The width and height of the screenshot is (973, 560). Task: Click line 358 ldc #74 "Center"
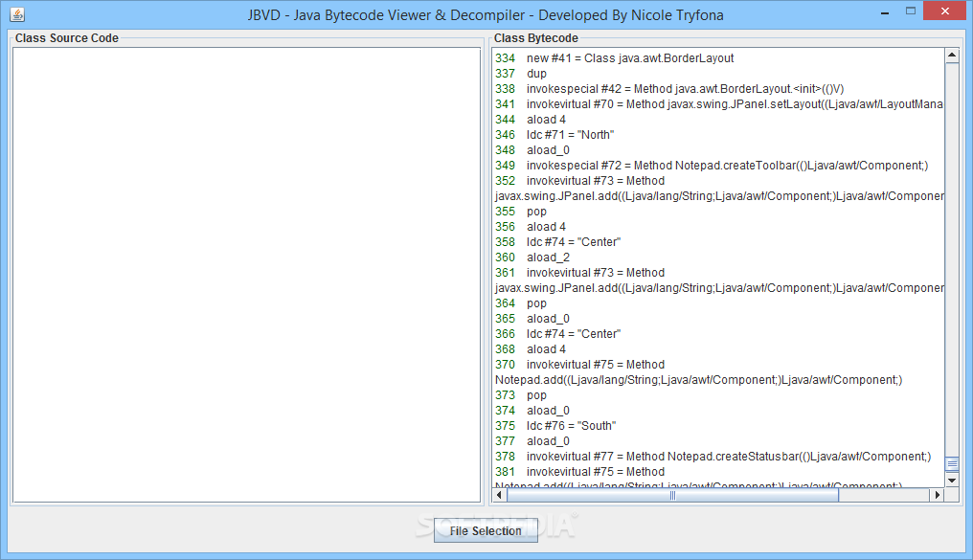557,242
